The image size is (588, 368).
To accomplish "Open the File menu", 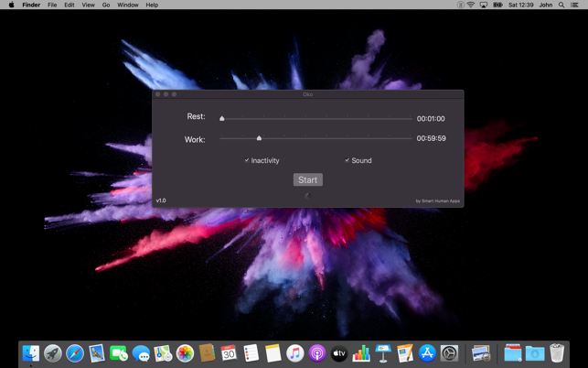I will click(x=52, y=5).
